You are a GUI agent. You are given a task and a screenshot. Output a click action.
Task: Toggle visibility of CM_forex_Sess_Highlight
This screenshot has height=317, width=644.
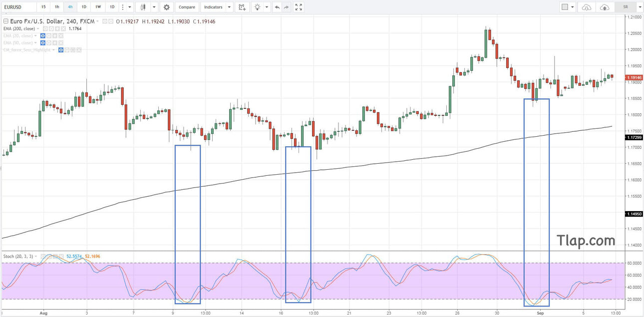pyautogui.click(x=61, y=50)
